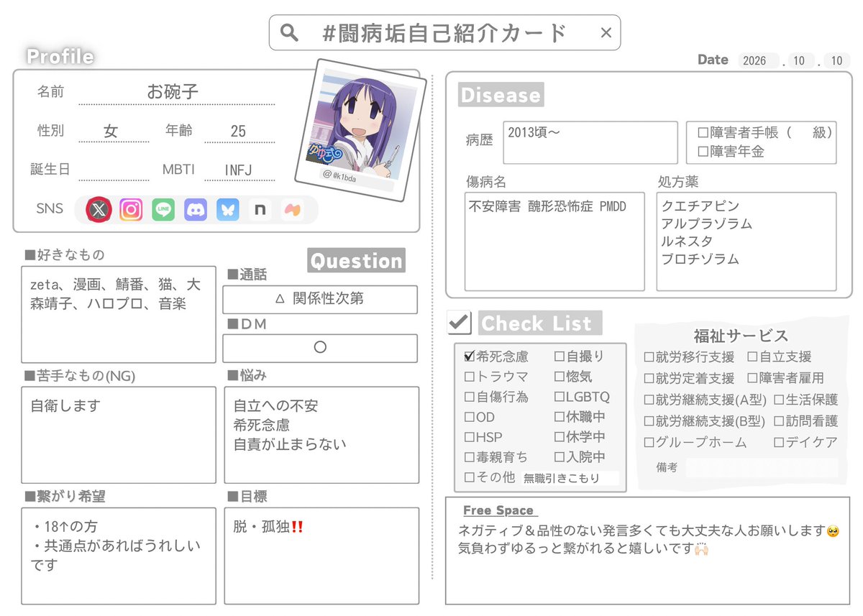
Task: Click the 悩み text box
Action: point(321,435)
